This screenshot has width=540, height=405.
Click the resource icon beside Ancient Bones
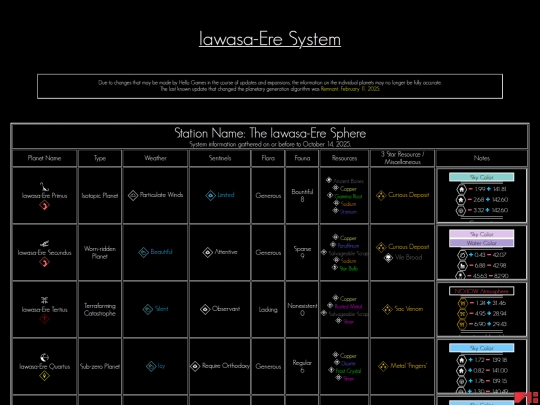329,180
